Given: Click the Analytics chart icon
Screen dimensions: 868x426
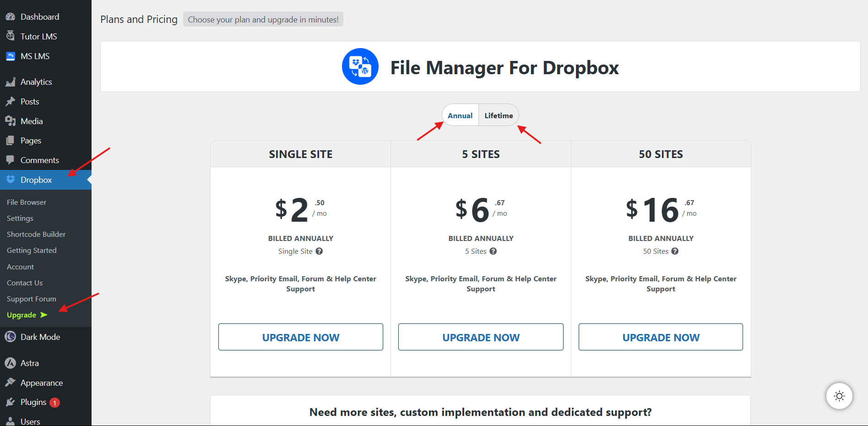Looking at the screenshot, I should point(10,82).
